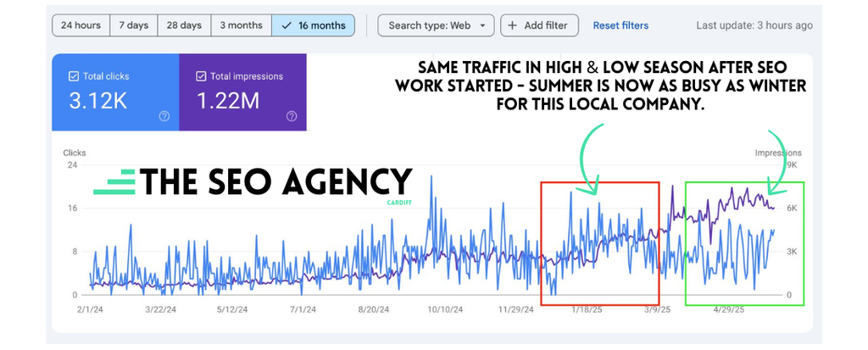Image resolution: width=868 pixels, height=350 pixels.
Task: Click the plus icon in Add filter
Action: tap(513, 25)
